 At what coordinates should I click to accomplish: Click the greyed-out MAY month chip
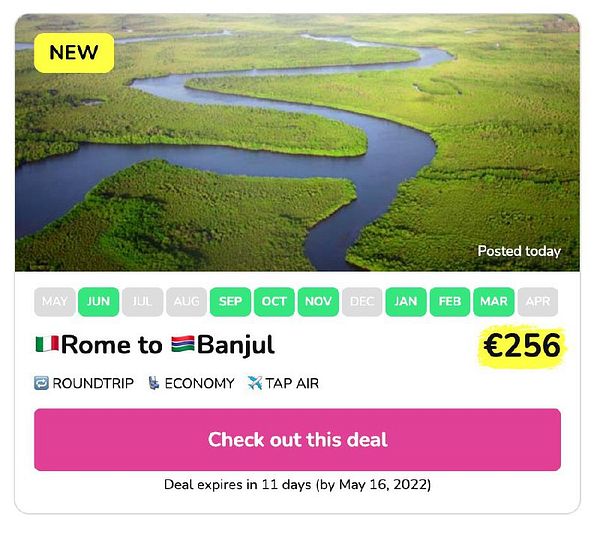click(55, 302)
